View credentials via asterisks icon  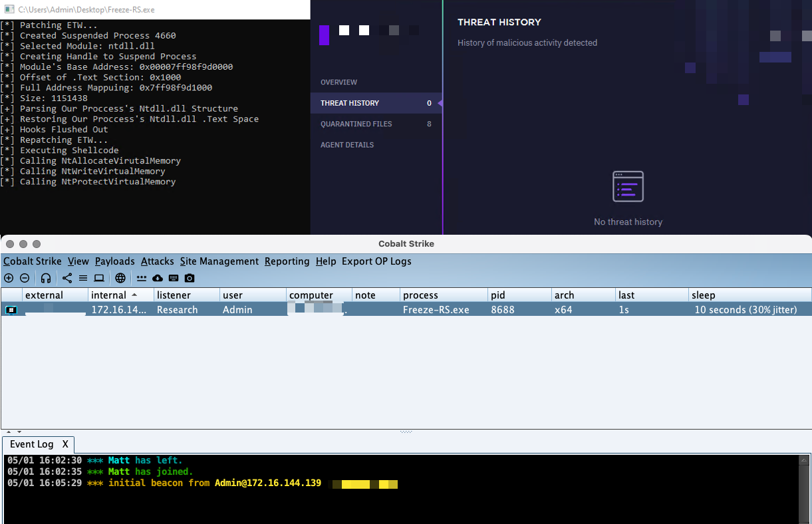click(142, 278)
